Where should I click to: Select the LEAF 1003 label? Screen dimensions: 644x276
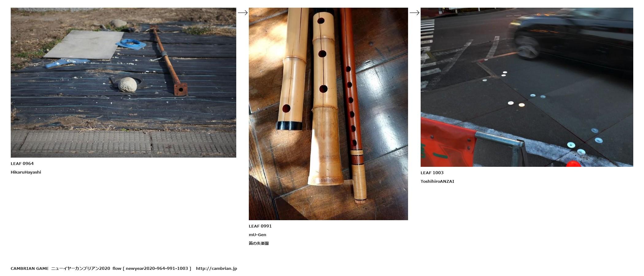pyautogui.click(x=432, y=173)
